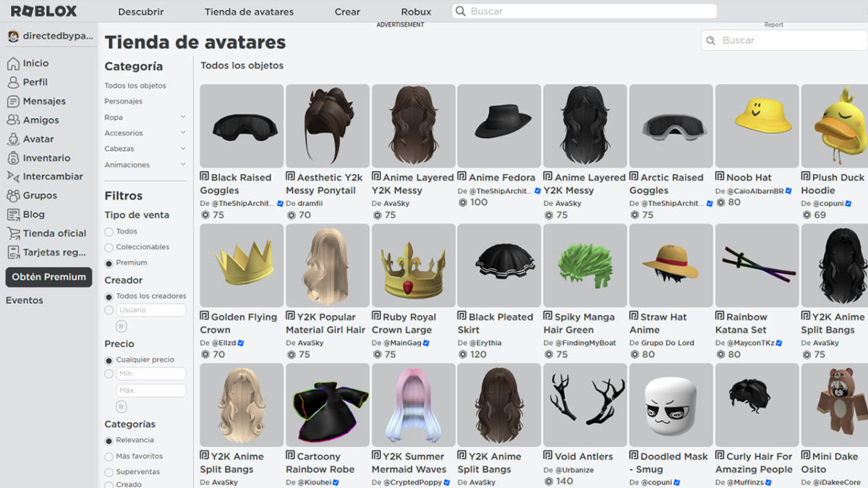
Task: Open the Ruby Royal Crown Large thumbnail
Action: tap(414, 265)
